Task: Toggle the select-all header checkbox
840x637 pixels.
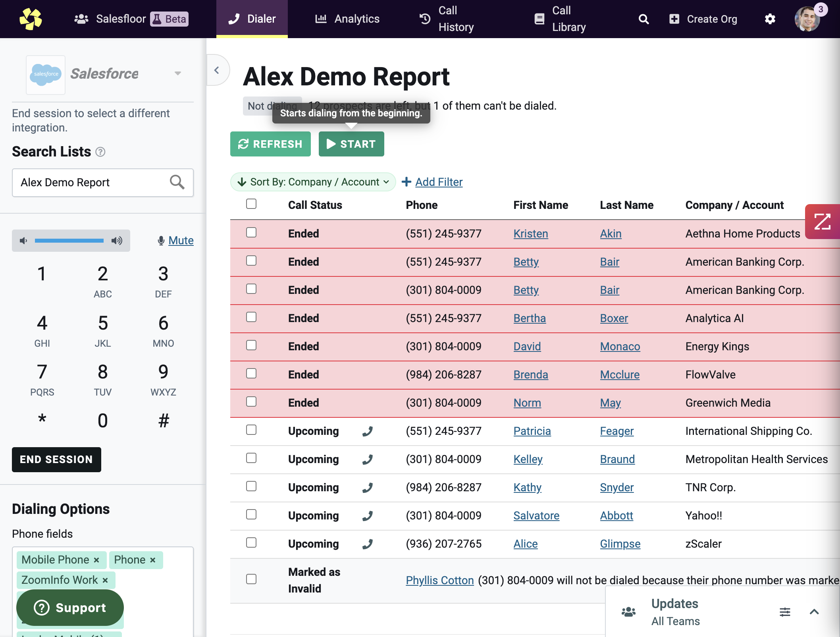Action: tap(251, 204)
